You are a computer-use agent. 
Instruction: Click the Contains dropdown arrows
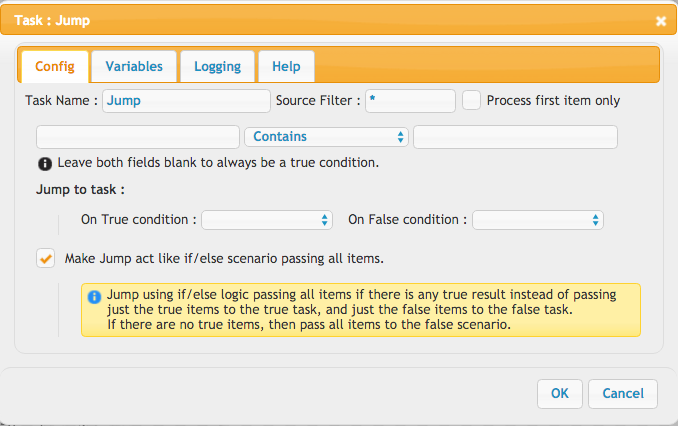(x=400, y=137)
